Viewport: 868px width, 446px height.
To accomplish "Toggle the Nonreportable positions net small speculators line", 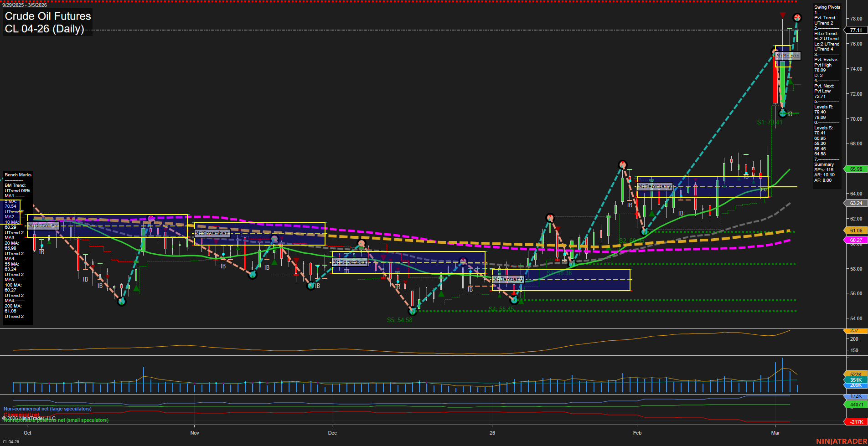I will 56,420.
